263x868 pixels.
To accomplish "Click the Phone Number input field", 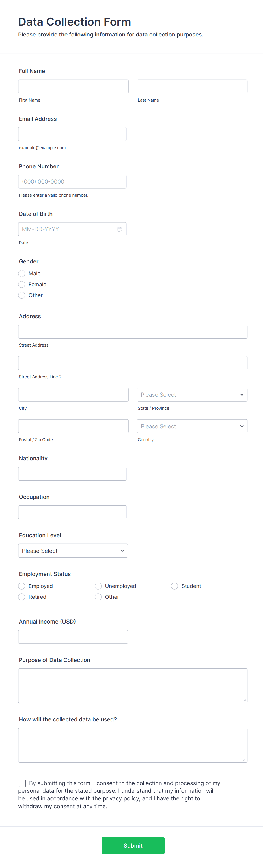I will (x=72, y=181).
